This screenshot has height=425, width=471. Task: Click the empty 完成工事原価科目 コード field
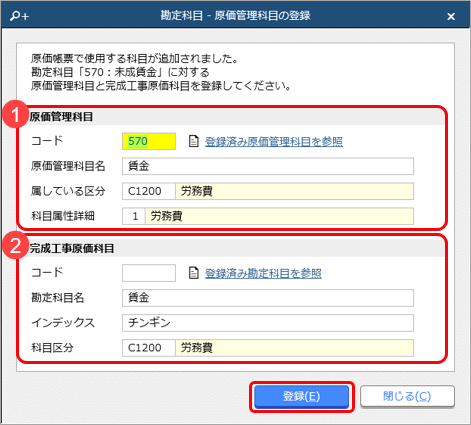(x=149, y=273)
